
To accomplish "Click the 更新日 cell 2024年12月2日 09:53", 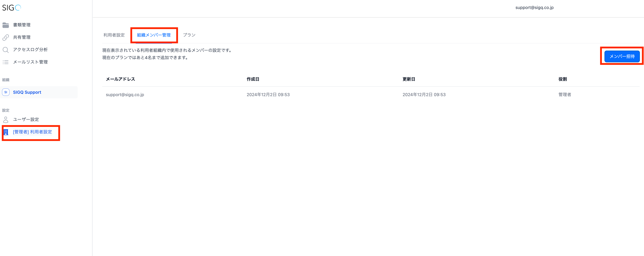I will [424, 95].
